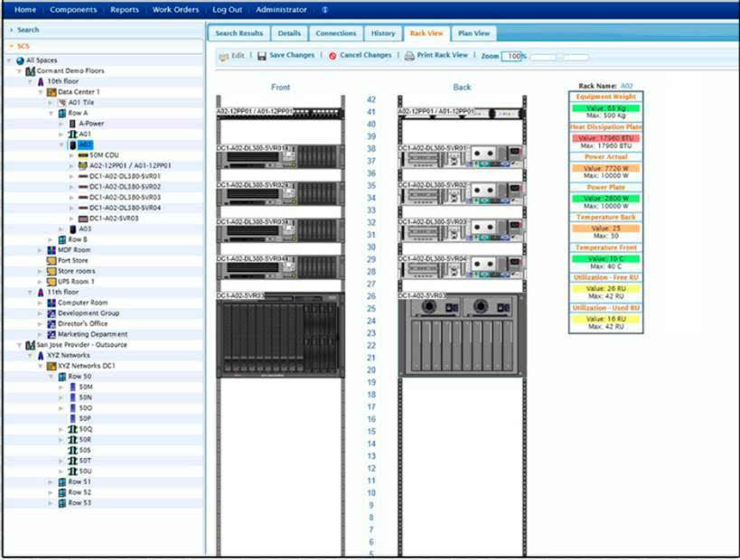740x560 pixels.
Task: Expand the Row B tree node
Action: click(x=52, y=239)
